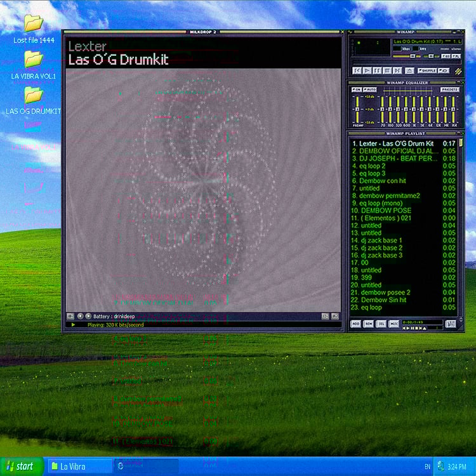Select playlist entry 3. DJ JOSEPH - BEAT PER...
The width and height of the screenshot is (476, 476).
[x=404, y=158]
